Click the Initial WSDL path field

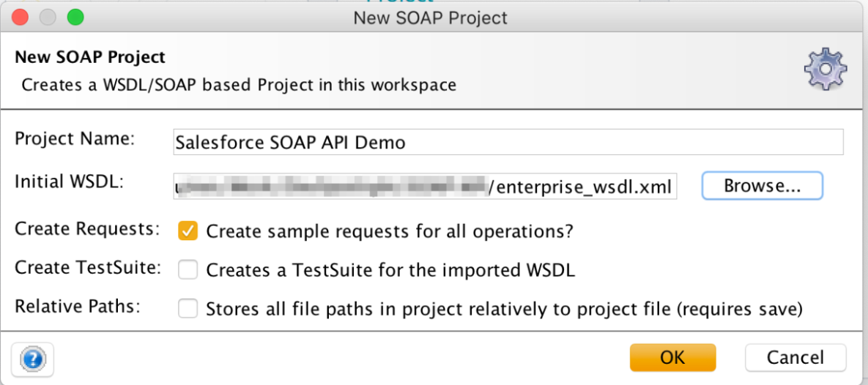425,187
